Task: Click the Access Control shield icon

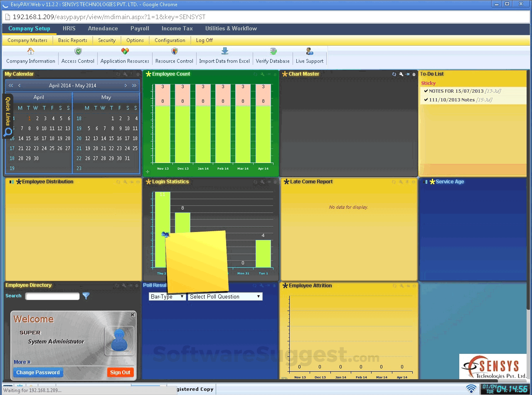Action: pos(78,51)
